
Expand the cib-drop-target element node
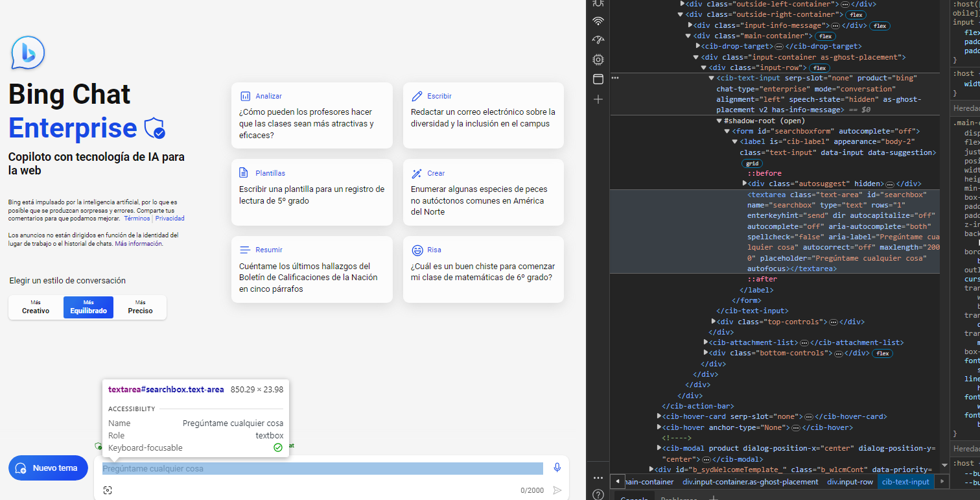pyautogui.click(x=698, y=46)
